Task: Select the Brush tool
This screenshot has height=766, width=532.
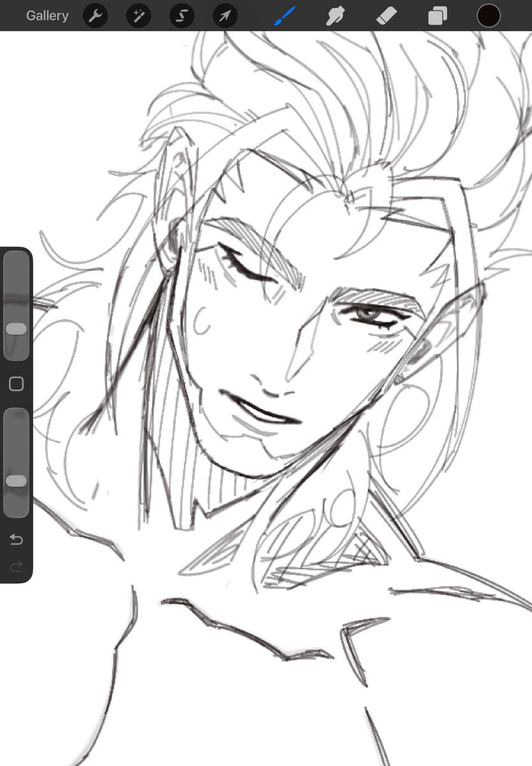Action: 284,15
